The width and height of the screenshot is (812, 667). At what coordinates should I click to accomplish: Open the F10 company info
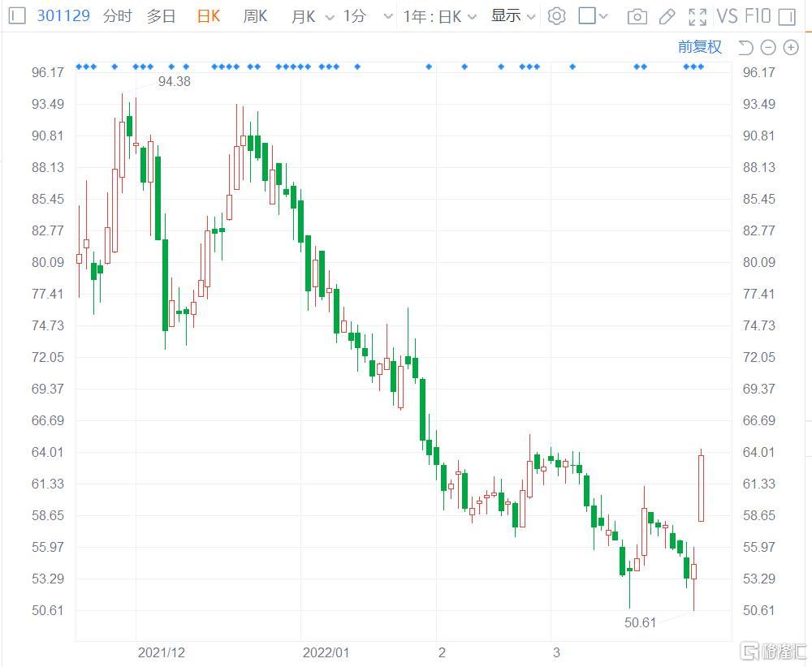(757, 16)
